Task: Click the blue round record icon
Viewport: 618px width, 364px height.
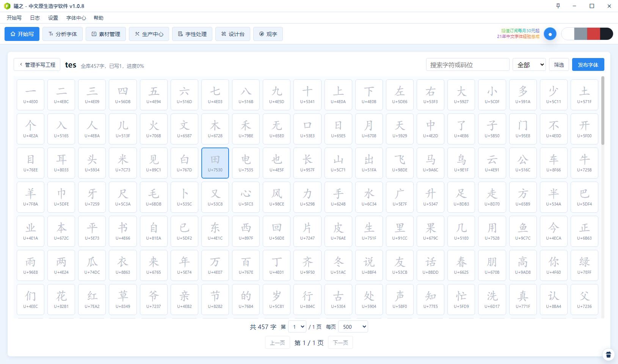Action: 550,34
